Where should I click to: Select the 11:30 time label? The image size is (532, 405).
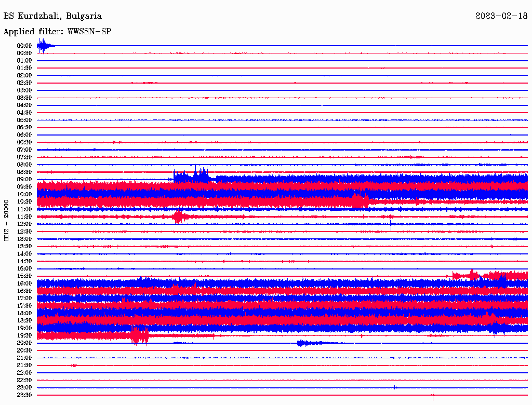(24, 217)
